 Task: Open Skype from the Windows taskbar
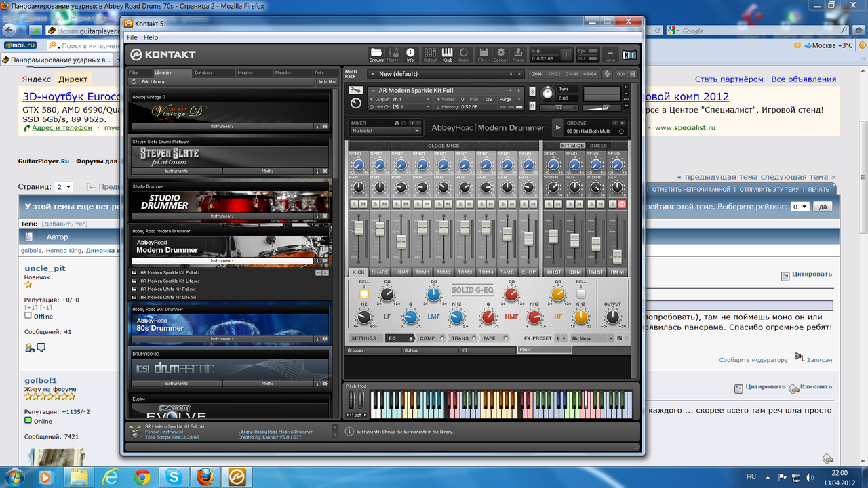click(174, 477)
